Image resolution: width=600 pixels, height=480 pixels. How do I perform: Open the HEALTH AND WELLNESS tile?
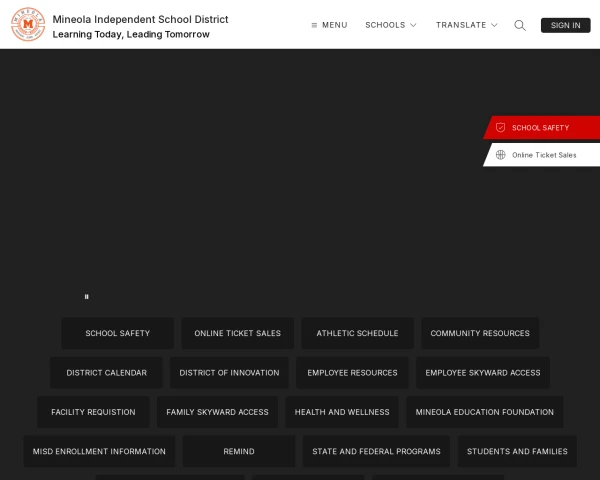click(342, 412)
